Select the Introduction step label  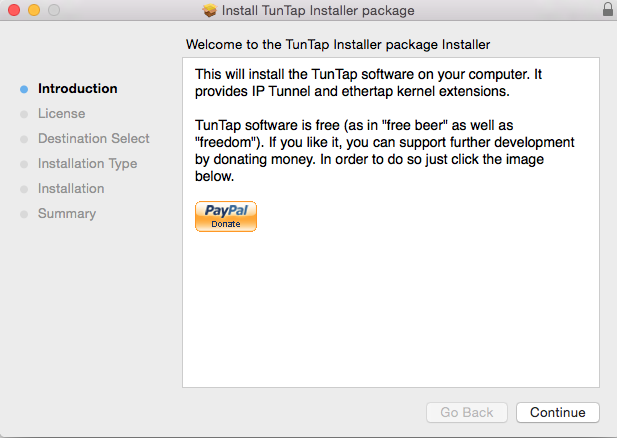point(78,89)
